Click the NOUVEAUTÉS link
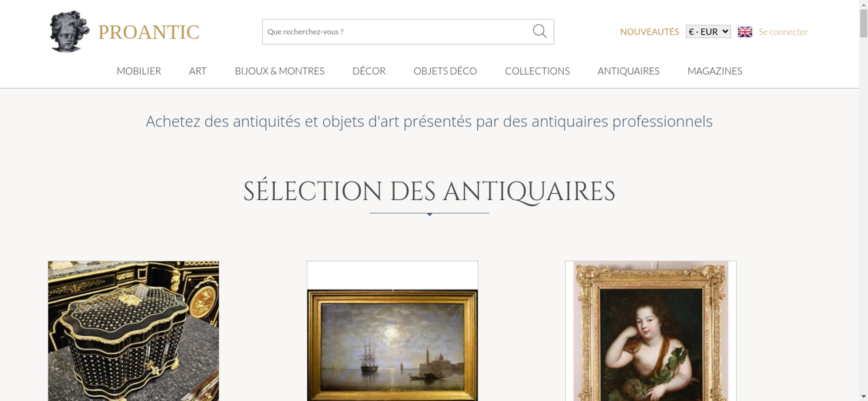Image resolution: width=868 pixels, height=401 pixels. coord(649,32)
